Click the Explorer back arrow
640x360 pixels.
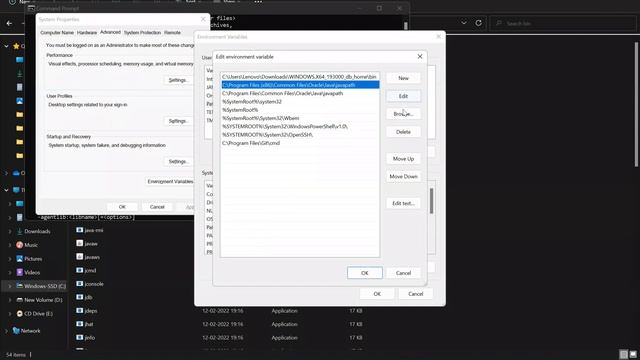9,23
